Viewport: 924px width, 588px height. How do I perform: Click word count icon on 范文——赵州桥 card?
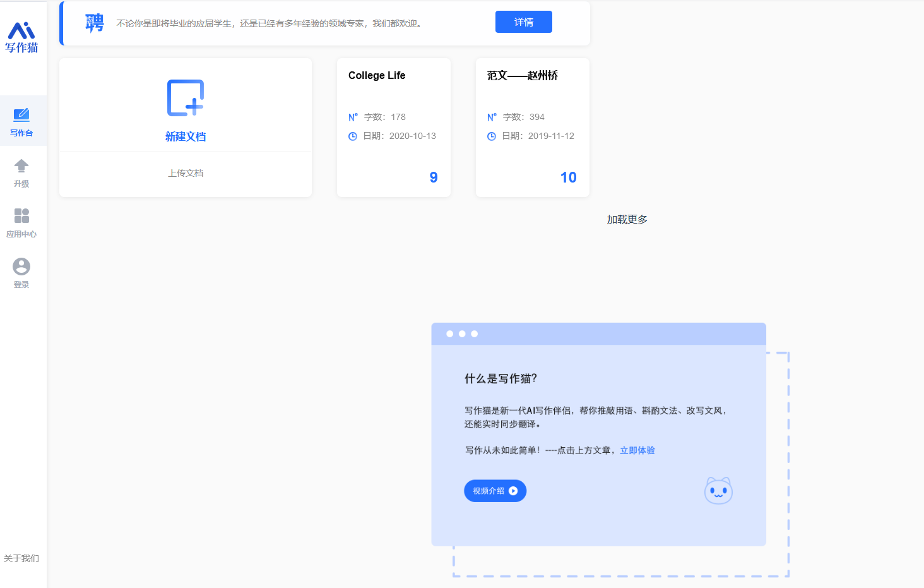pos(492,117)
